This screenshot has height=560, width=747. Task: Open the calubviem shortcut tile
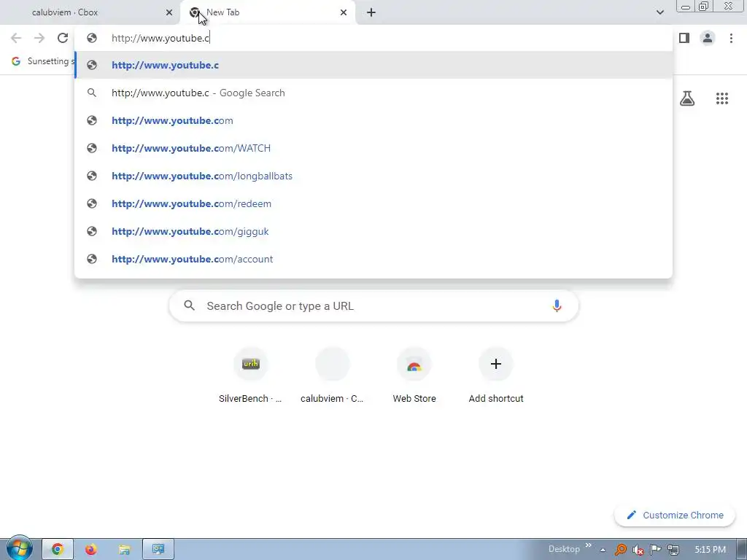pos(333,376)
